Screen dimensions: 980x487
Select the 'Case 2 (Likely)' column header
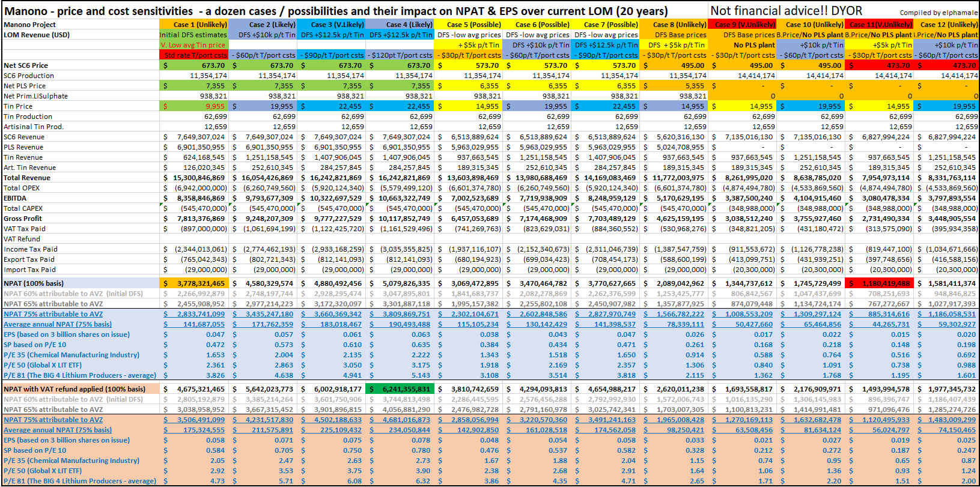(263, 25)
